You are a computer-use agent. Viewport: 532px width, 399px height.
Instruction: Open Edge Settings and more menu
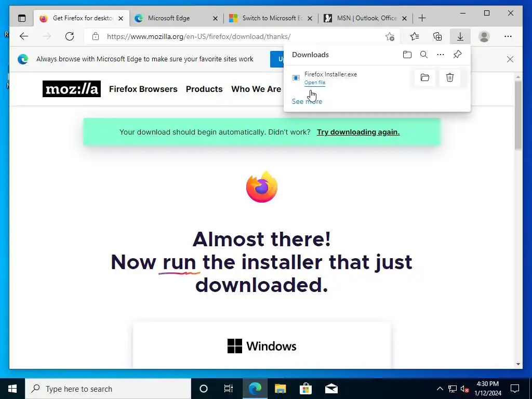coord(508,36)
